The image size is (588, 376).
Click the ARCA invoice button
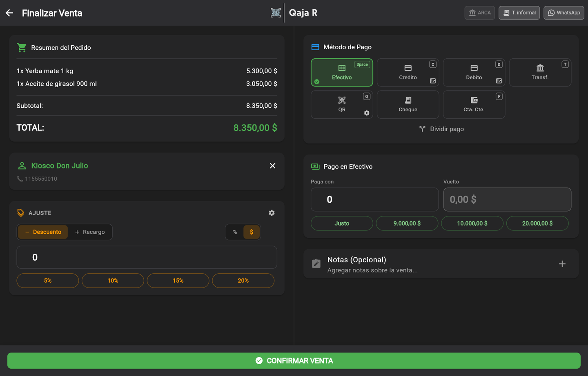coord(480,13)
